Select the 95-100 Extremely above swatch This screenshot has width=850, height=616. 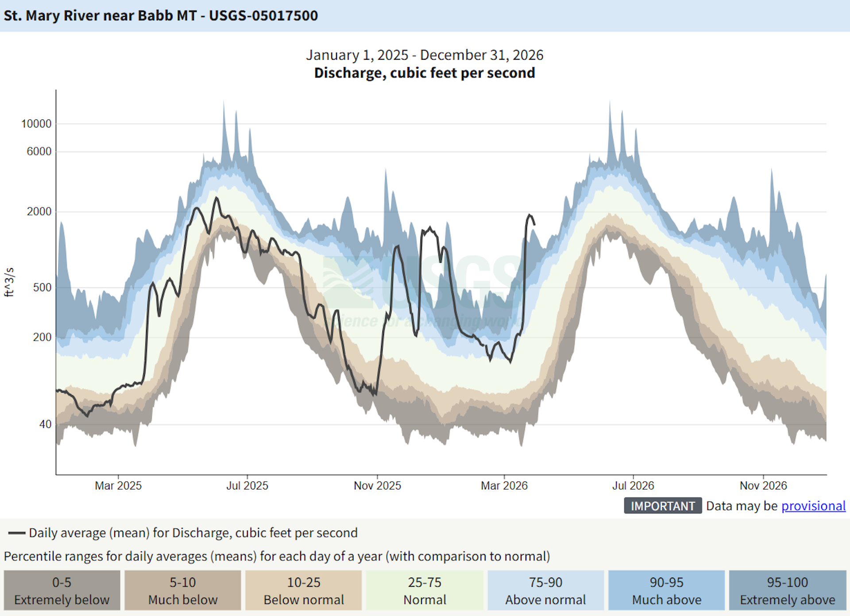[x=787, y=590]
